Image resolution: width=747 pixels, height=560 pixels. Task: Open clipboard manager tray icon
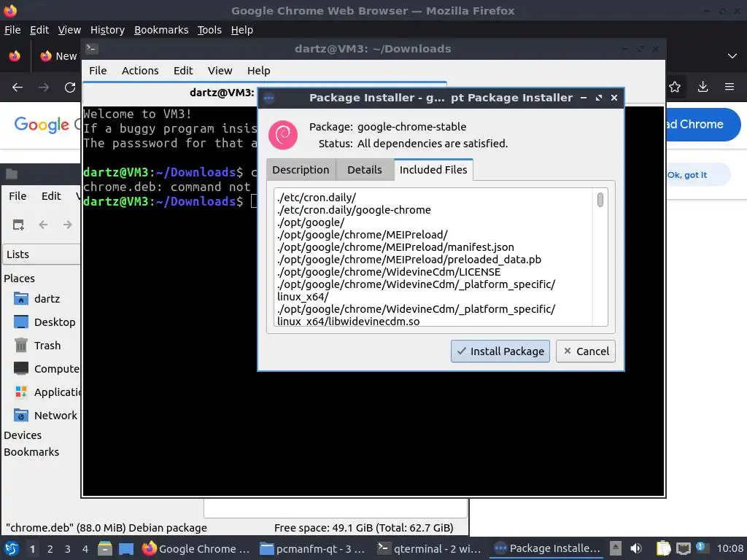(x=663, y=548)
